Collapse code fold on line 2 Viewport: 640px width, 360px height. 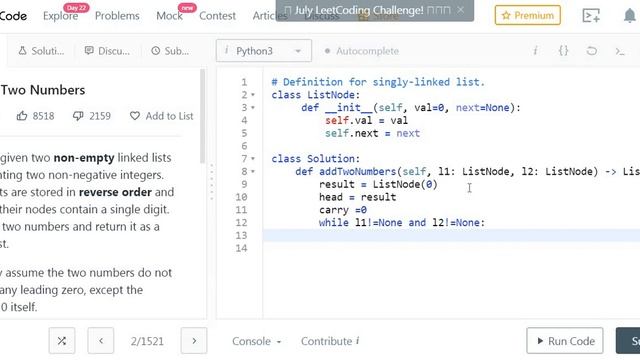pos(253,95)
